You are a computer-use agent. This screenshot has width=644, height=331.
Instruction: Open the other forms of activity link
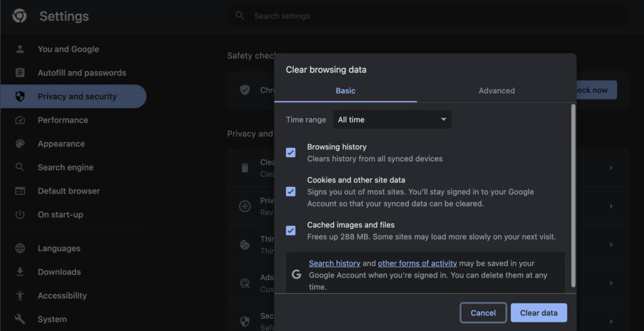tap(418, 263)
